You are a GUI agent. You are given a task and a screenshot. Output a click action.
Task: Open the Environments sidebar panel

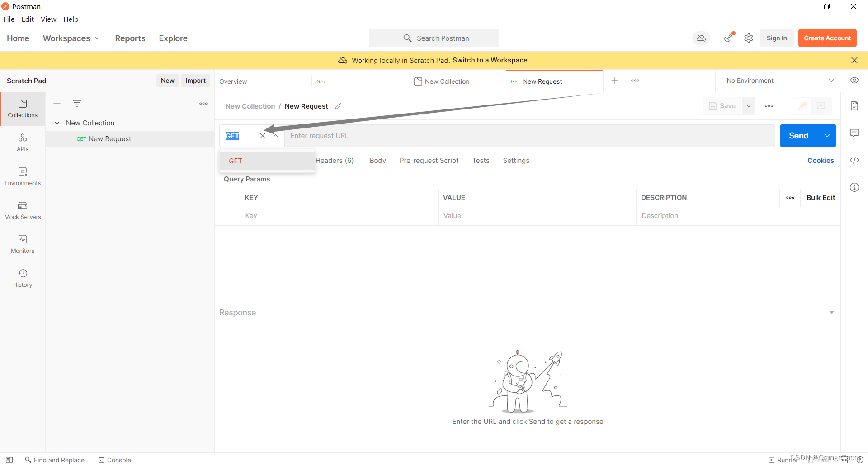pos(23,177)
